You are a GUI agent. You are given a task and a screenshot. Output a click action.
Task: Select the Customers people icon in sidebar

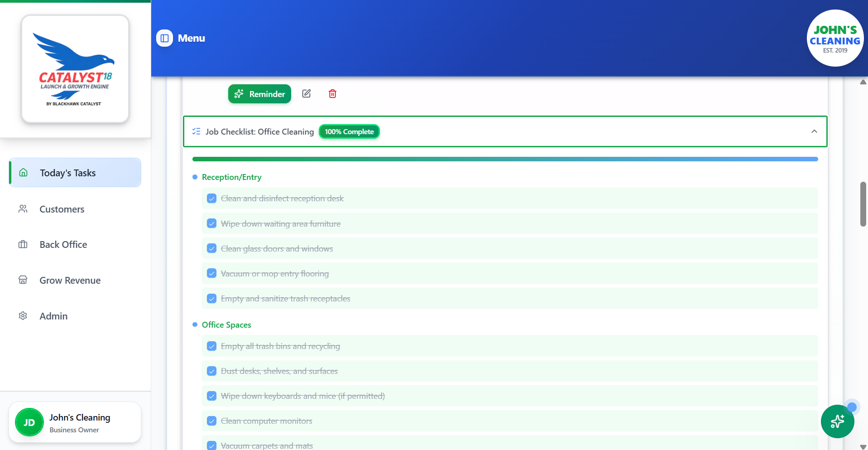tap(23, 209)
